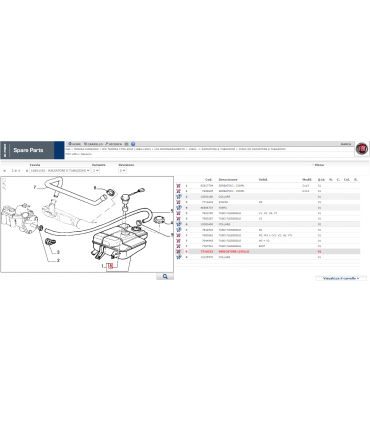
Task: Expand the Menu panel on the right
Action: pos(319,165)
